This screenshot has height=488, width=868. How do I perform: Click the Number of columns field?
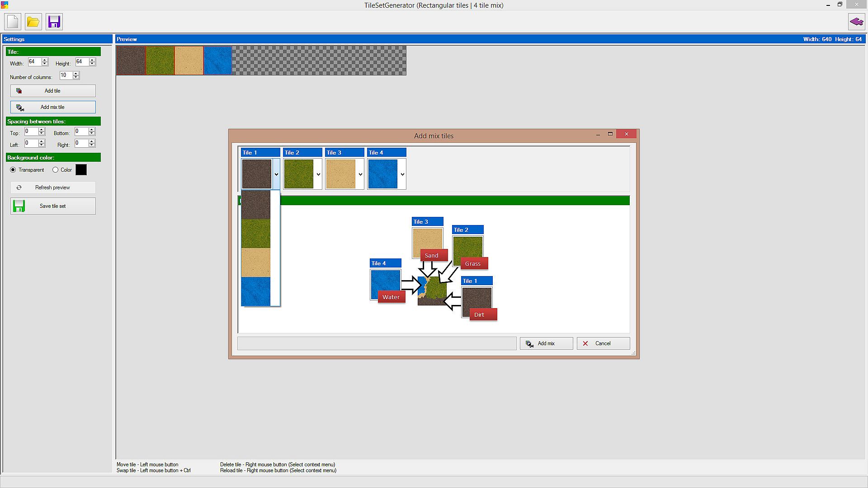click(x=66, y=75)
